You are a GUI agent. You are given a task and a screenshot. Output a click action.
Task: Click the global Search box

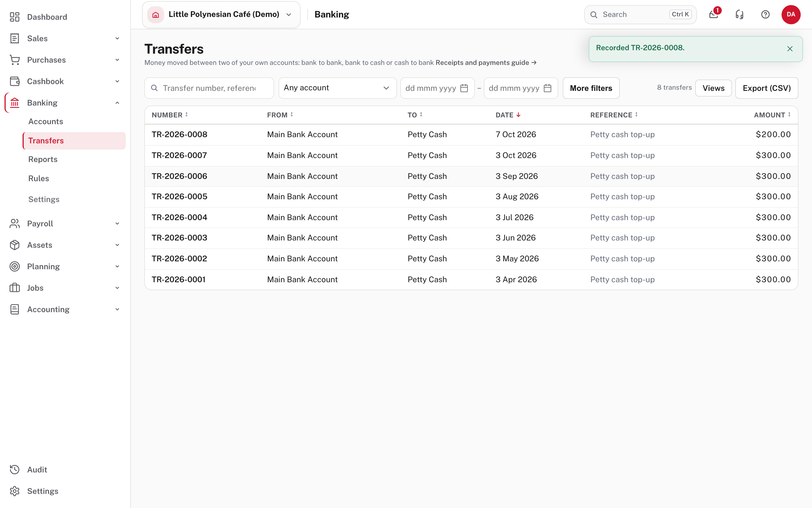pyautogui.click(x=640, y=14)
